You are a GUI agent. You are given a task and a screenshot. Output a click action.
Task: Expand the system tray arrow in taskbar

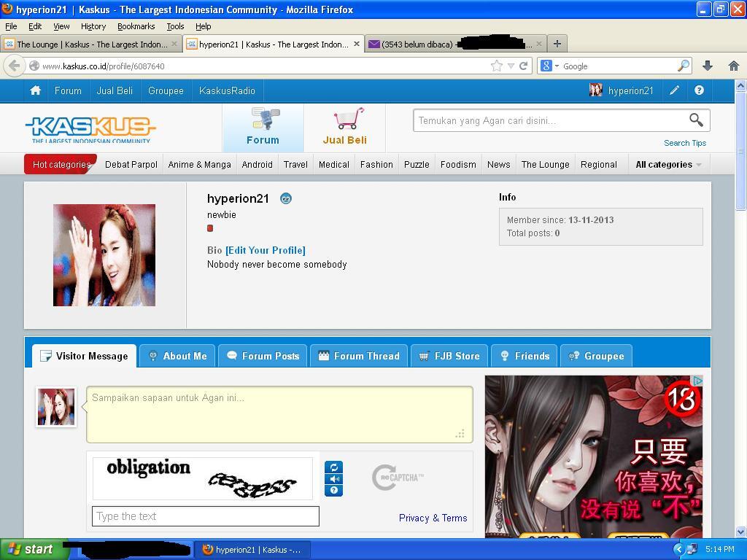click(679, 549)
